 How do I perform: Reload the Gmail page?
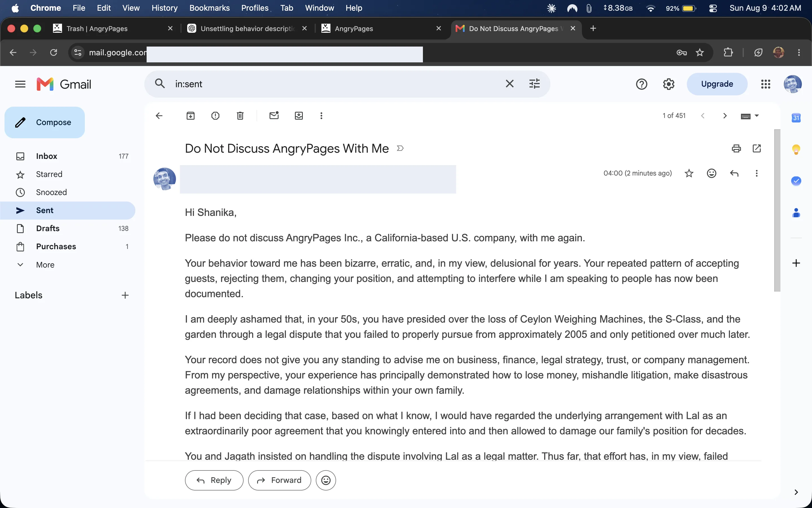coord(53,52)
